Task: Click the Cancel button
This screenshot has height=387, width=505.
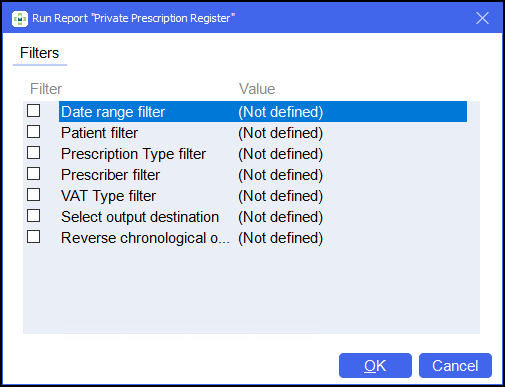Action: pos(455,366)
